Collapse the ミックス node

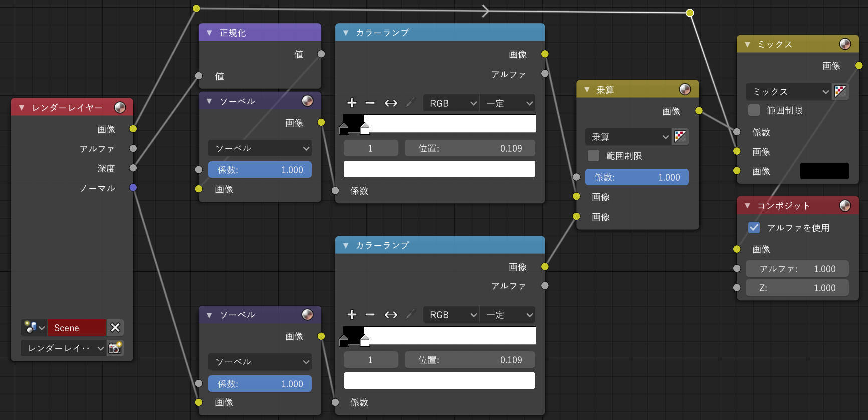tap(747, 44)
